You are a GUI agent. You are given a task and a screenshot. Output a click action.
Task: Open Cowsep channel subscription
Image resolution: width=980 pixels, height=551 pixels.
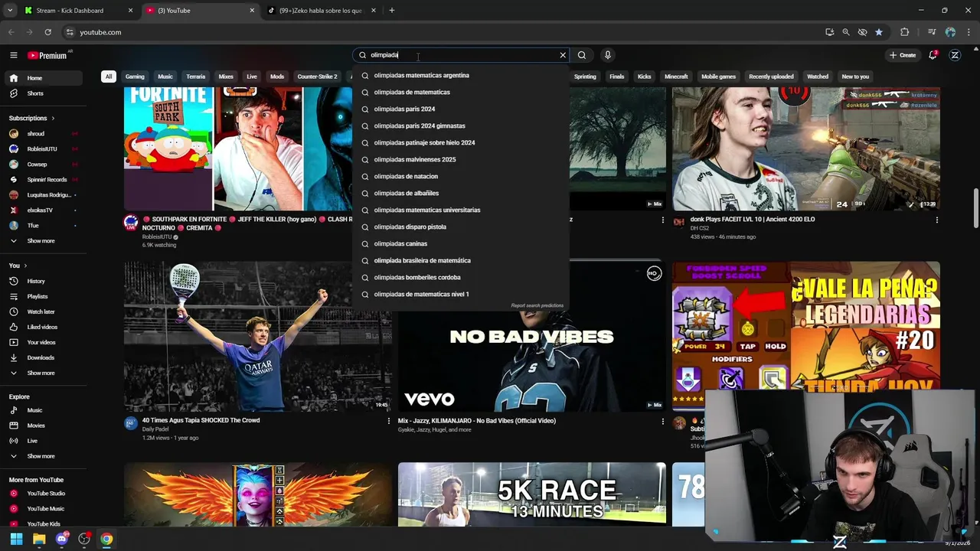(x=44, y=164)
